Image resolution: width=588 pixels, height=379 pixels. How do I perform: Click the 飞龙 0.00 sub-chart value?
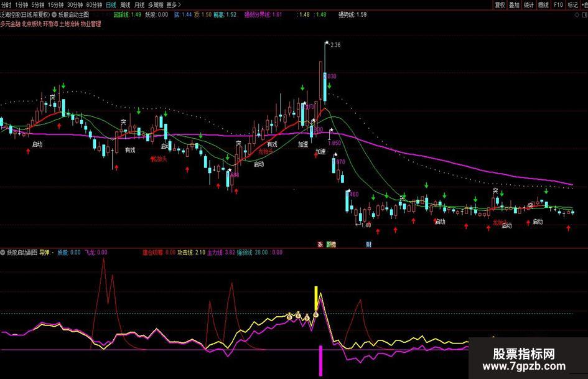pyautogui.click(x=96, y=253)
